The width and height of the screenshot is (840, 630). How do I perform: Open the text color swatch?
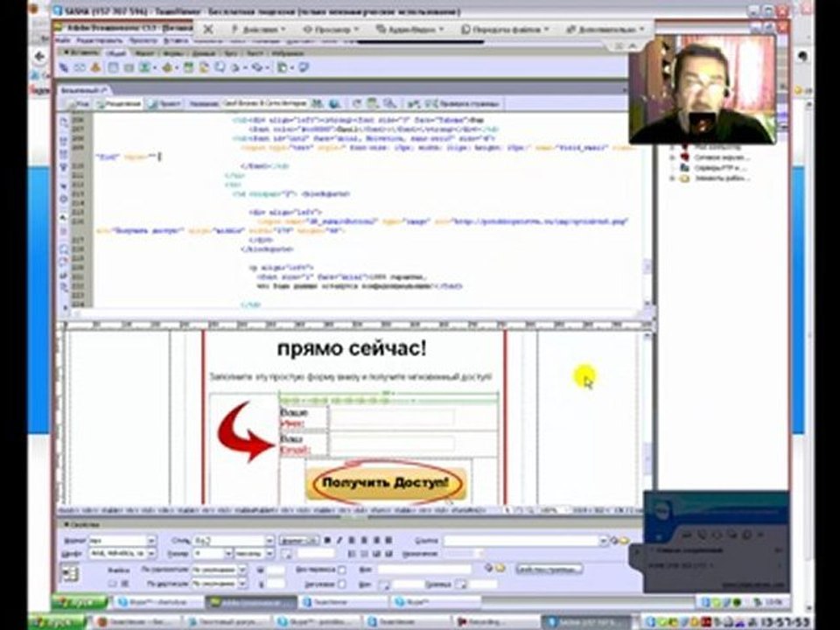(x=287, y=554)
